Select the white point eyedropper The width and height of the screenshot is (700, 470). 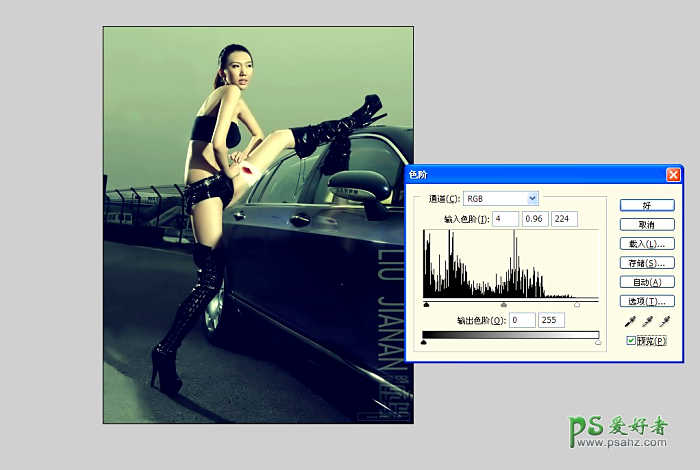(664, 321)
